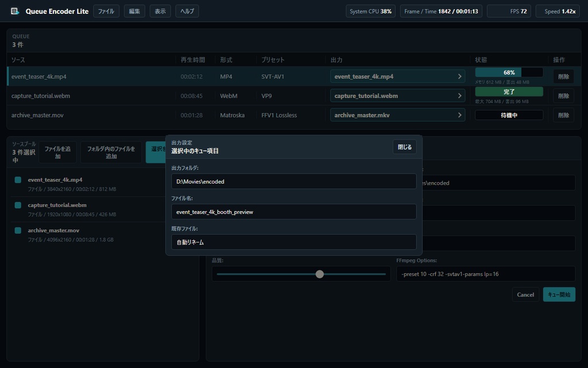Click the Matroska format cell
The height and width of the screenshot is (368, 588).
(232, 115)
